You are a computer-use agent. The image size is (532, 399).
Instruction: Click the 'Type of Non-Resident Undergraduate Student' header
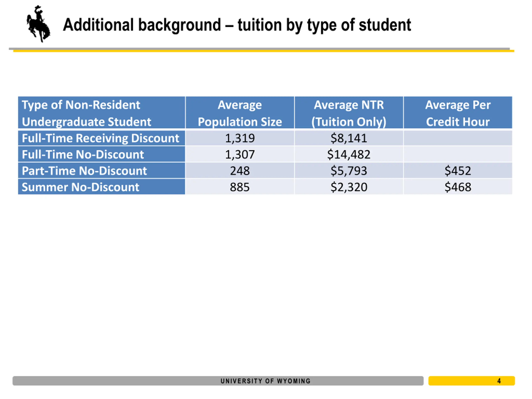click(101, 113)
